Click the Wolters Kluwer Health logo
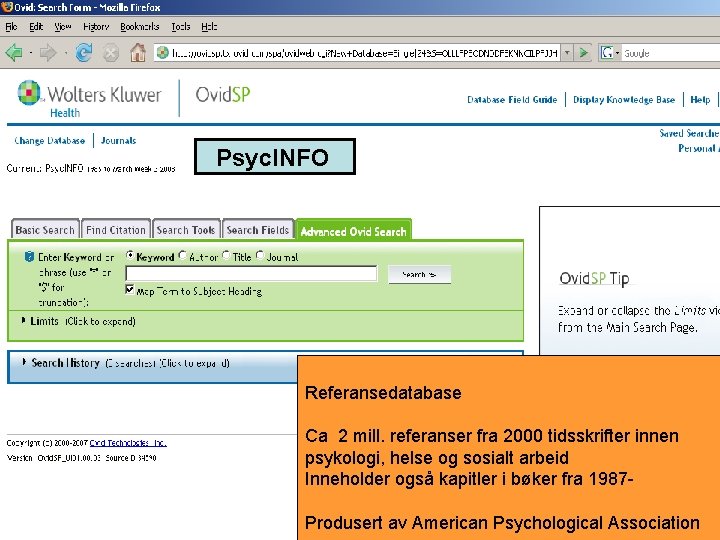720x540 pixels. tap(90, 99)
